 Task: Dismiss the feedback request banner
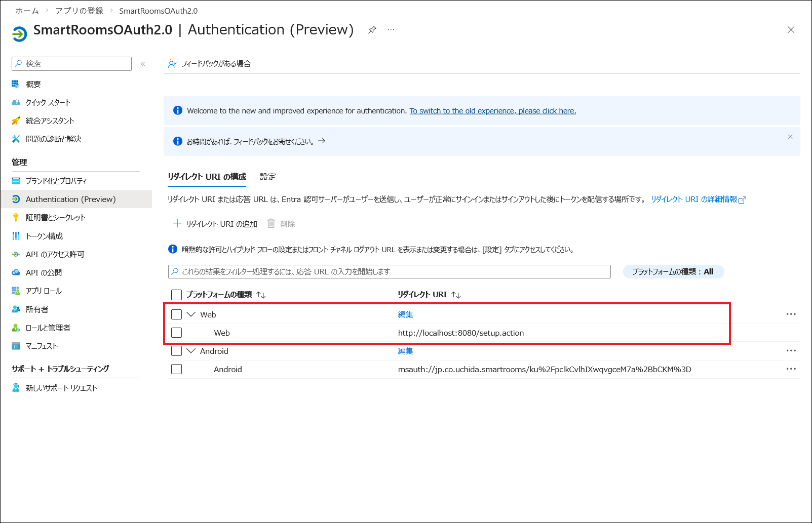[x=790, y=137]
